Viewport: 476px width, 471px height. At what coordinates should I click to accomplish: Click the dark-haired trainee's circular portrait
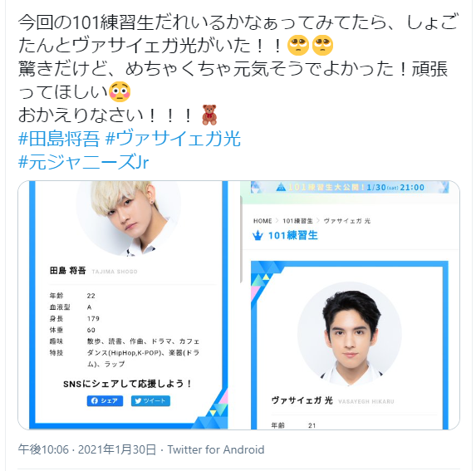tap(350, 334)
